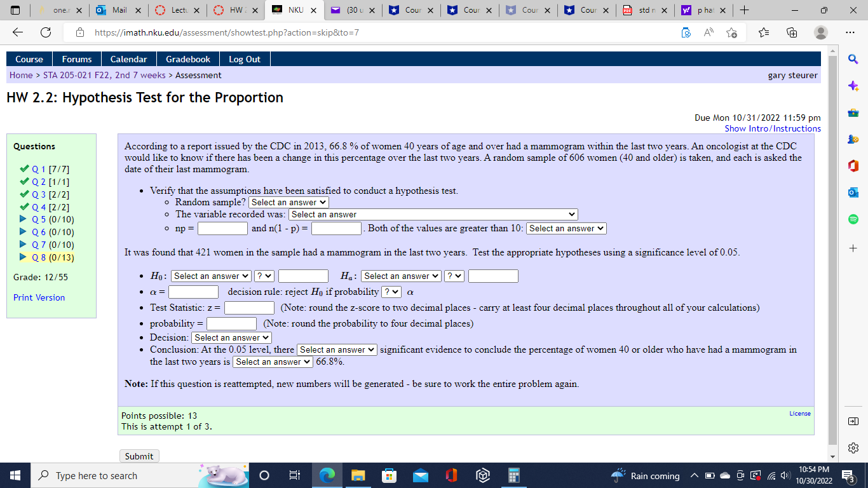Go to question Q 1 [7/7]
The height and width of the screenshot is (488, 868).
click(x=50, y=169)
